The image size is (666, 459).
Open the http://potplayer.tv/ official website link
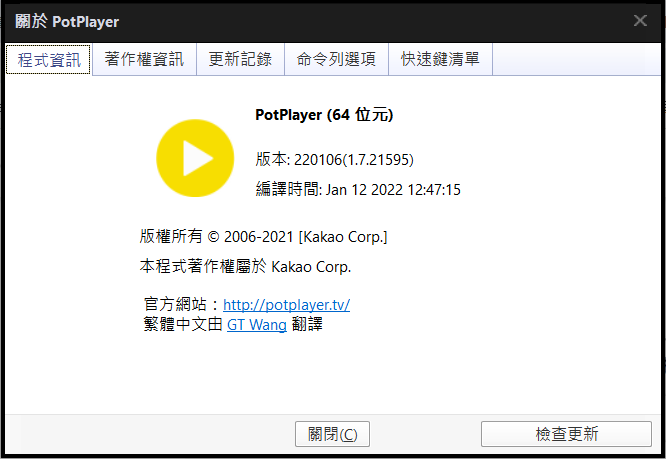coord(286,304)
